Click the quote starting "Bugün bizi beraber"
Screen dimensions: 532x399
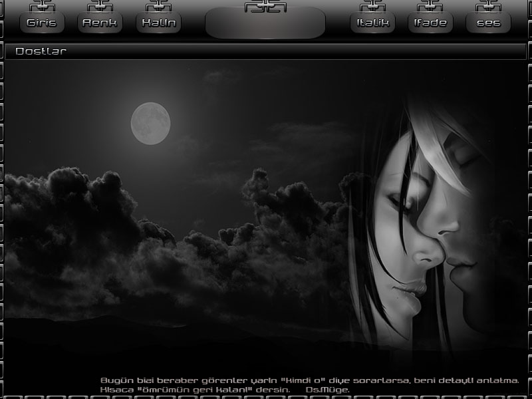(309, 385)
